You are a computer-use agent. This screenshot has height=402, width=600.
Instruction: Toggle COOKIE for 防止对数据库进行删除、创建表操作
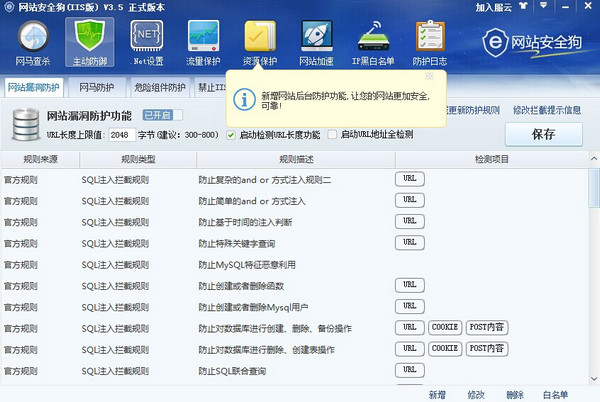point(445,349)
